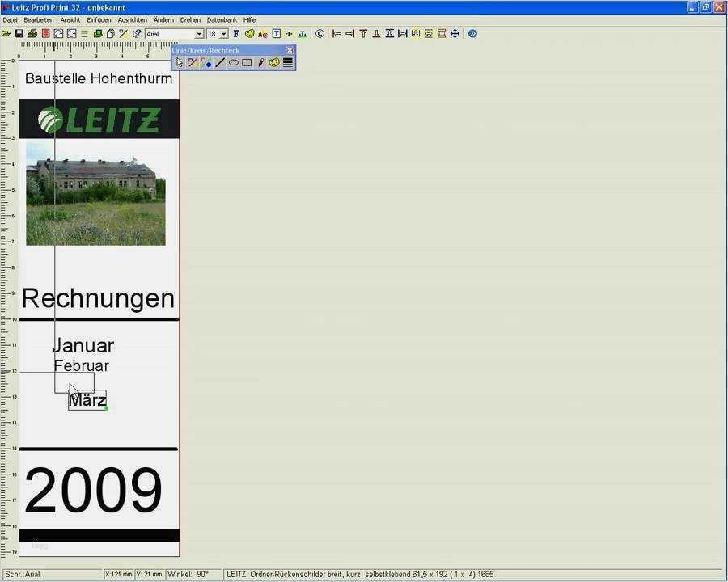Select the Pen tool in the floating toolbar

(x=260, y=62)
